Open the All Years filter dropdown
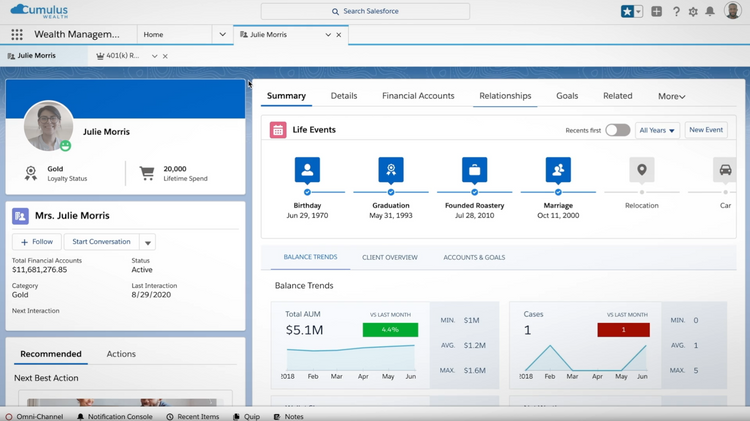The height and width of the screenshot is (421, 750). click(657, 130)
